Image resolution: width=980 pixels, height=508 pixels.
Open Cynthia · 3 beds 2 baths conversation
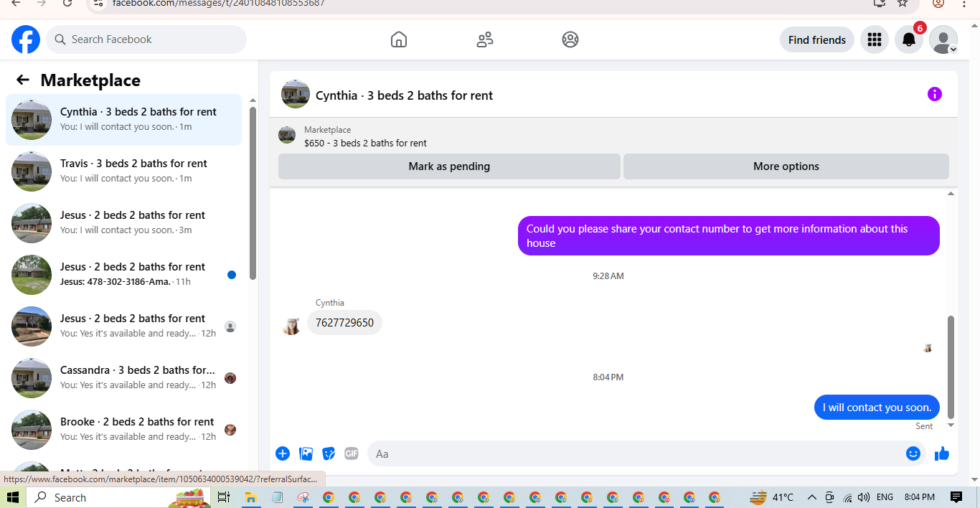pyautogui.click(x=123, y=120)
